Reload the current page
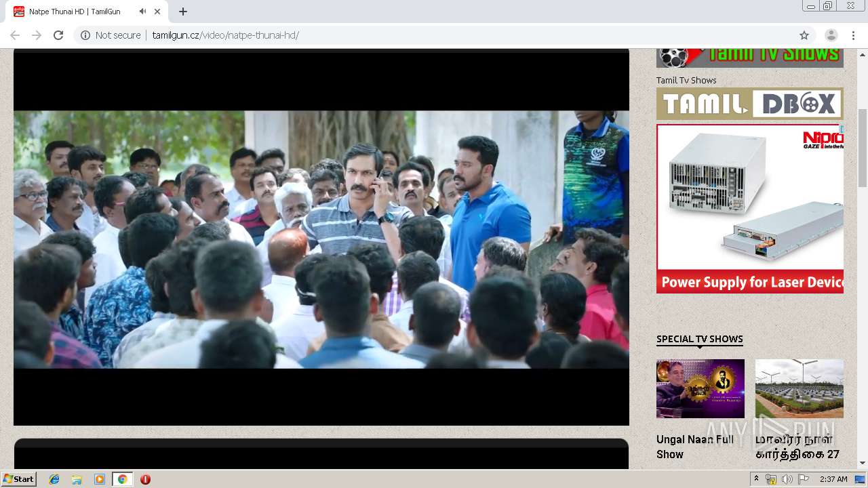868x488 pixels. pyautogui.click(x=58, y=35)
